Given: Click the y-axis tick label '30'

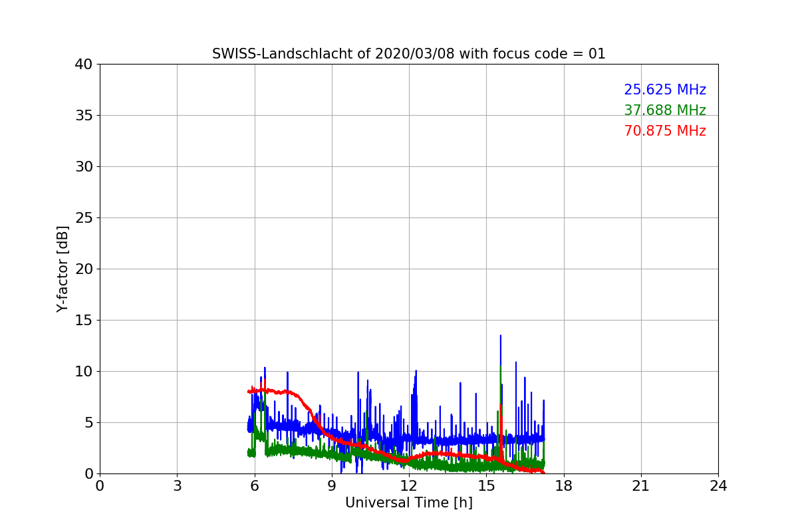Looking at the screenshot, I should tap(84, 167).
